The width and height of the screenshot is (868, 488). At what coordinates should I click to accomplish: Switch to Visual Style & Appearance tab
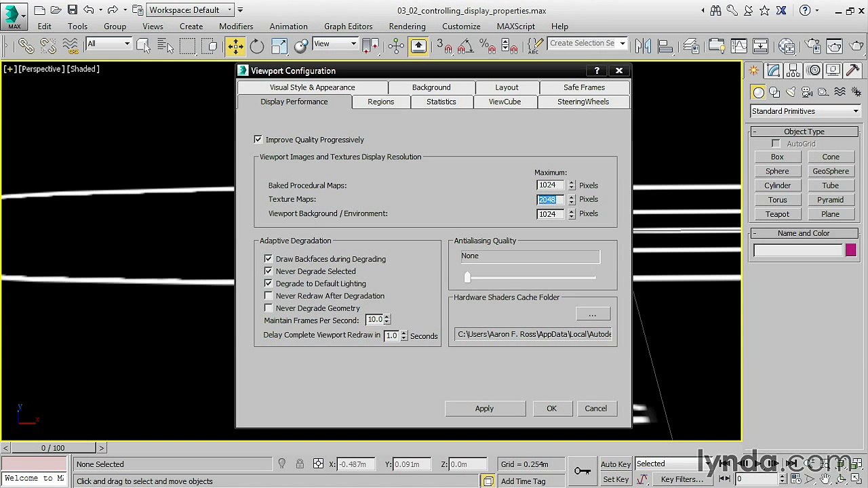[313, 87]
